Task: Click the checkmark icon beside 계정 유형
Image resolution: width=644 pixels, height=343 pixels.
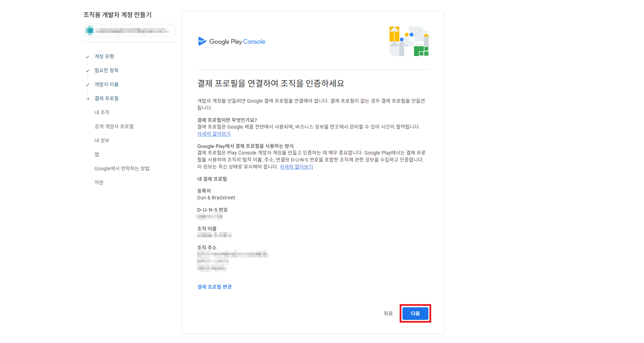Action: pos(88,56)
